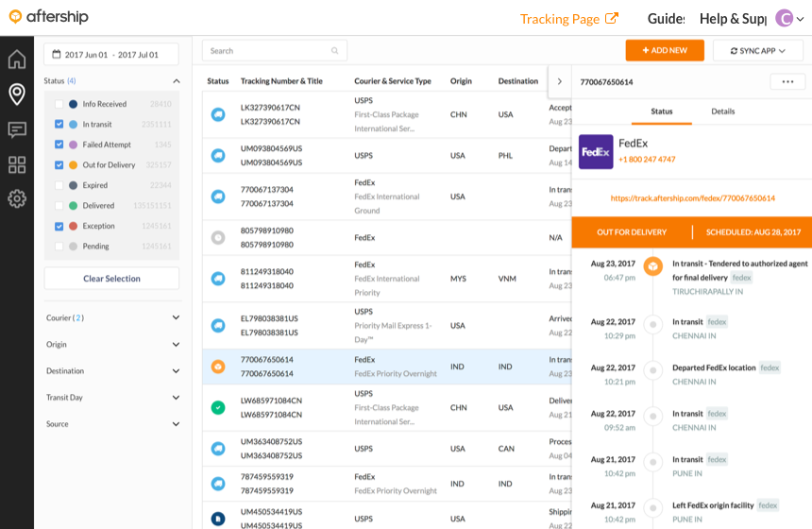Screen dimensions: 812x529
Task: Select the 787459559319 shipment row
Action: coord(387,484)
